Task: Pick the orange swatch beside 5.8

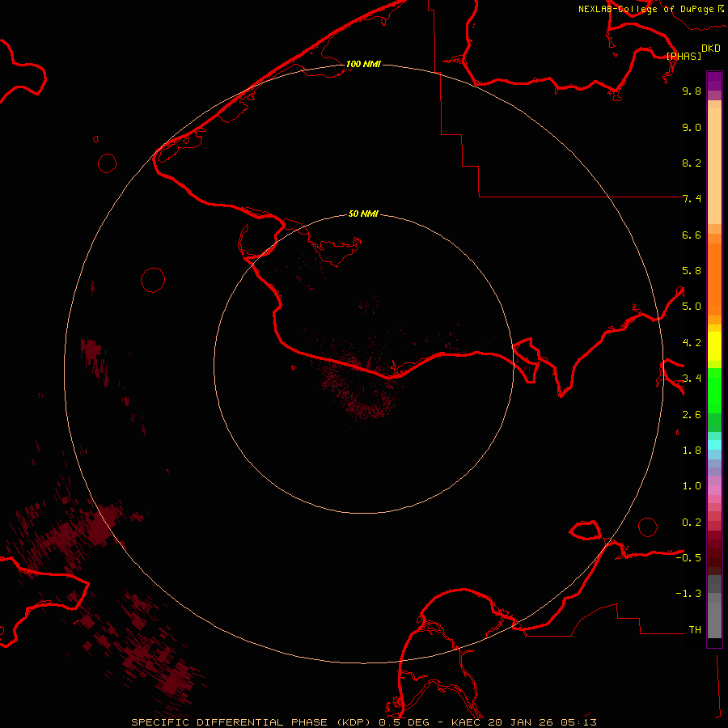Action: click(x=714, y=271)
